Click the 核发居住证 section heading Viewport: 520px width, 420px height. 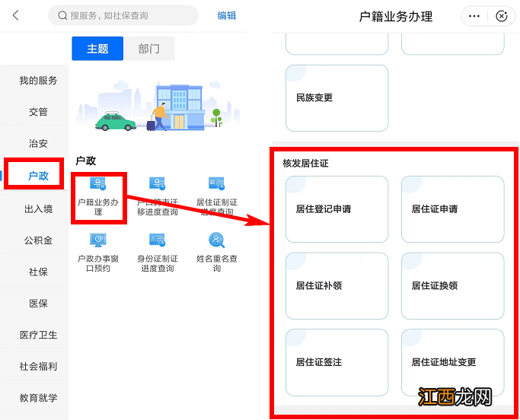(305, 163)
